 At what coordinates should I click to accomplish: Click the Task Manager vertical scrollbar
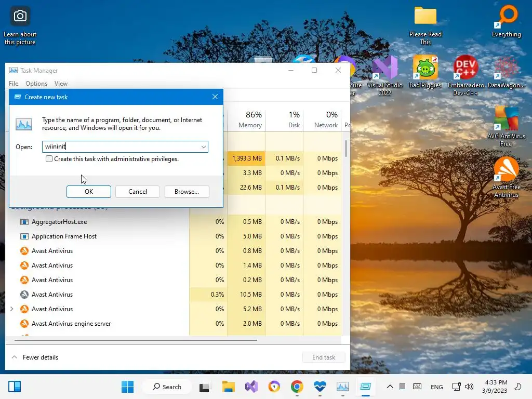(345, 149)
